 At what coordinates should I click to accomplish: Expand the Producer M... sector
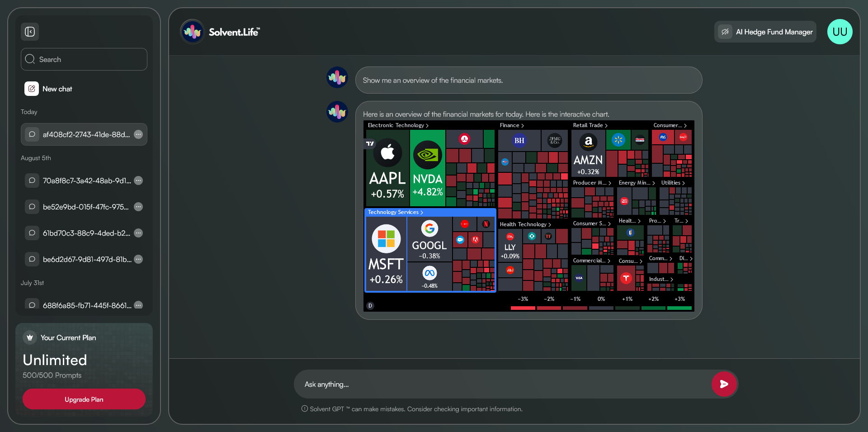click(x=592, y=183)
